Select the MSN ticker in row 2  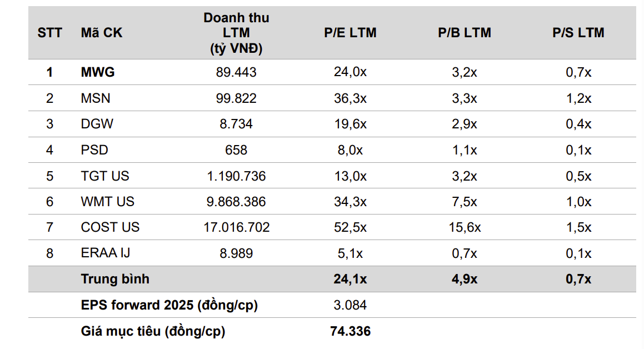coord(96,98)
